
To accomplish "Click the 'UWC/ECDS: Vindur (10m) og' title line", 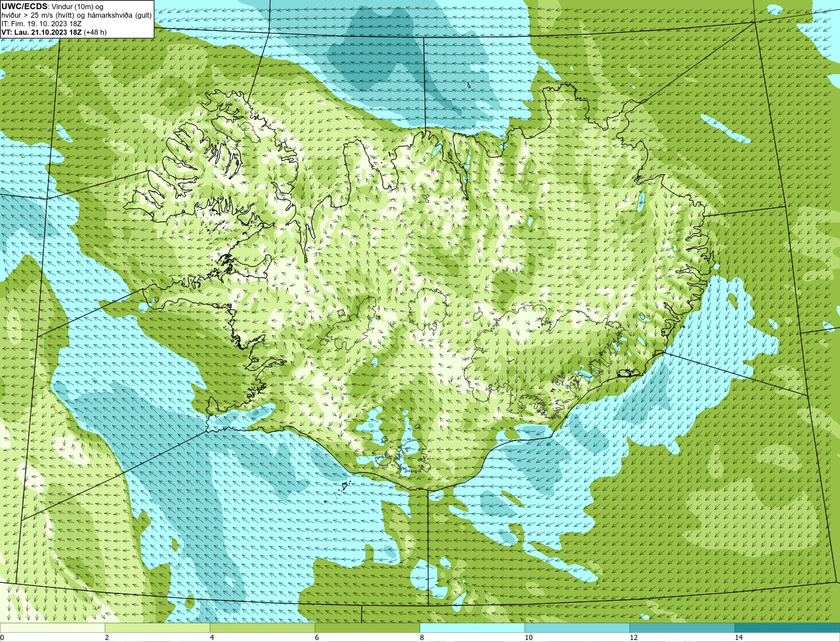I will pos(52,7).
